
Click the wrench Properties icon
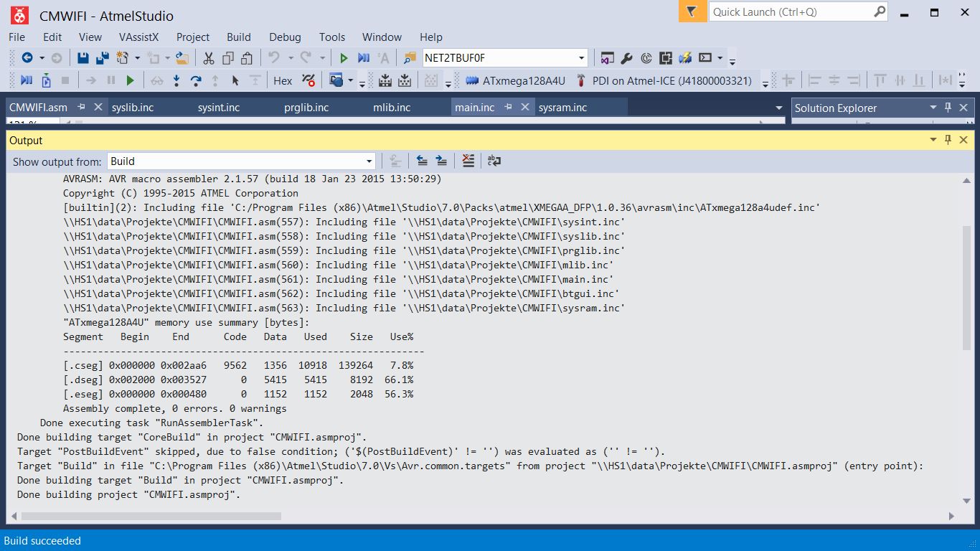pyautogui.click(x=626, y=58)
